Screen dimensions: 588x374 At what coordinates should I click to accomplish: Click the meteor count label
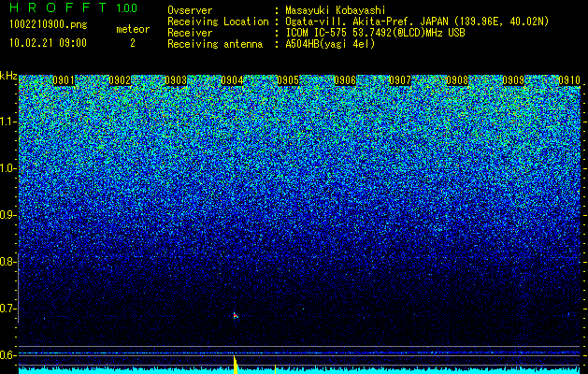(133, 29)
